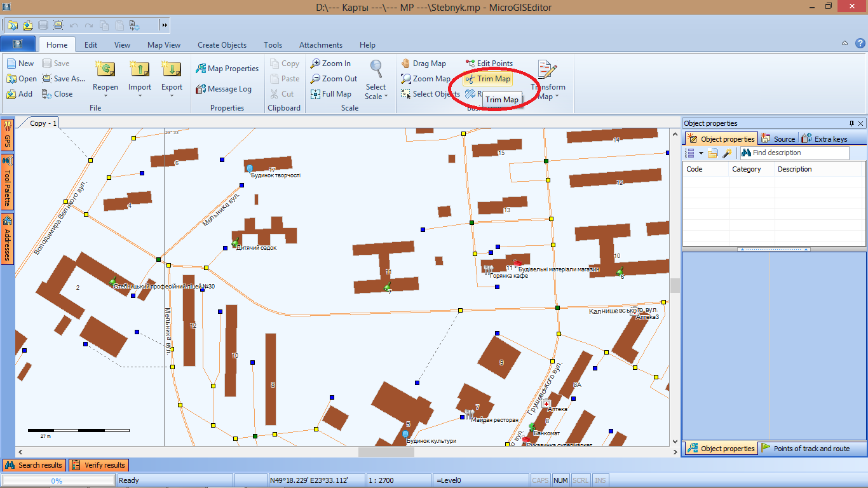The image size is (868, 488).
Task: Select the Full Map view icon
Action: point(315,94)
